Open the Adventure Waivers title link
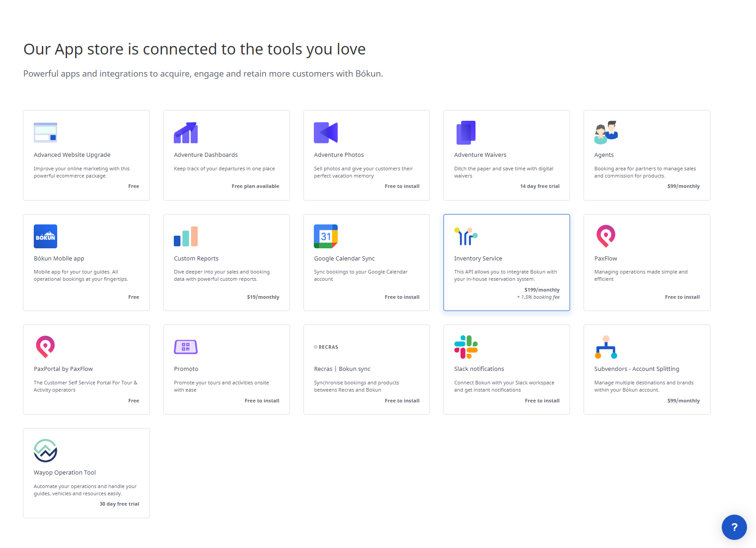This screenshot has width=756, height=548. click(x=480, y=155)
